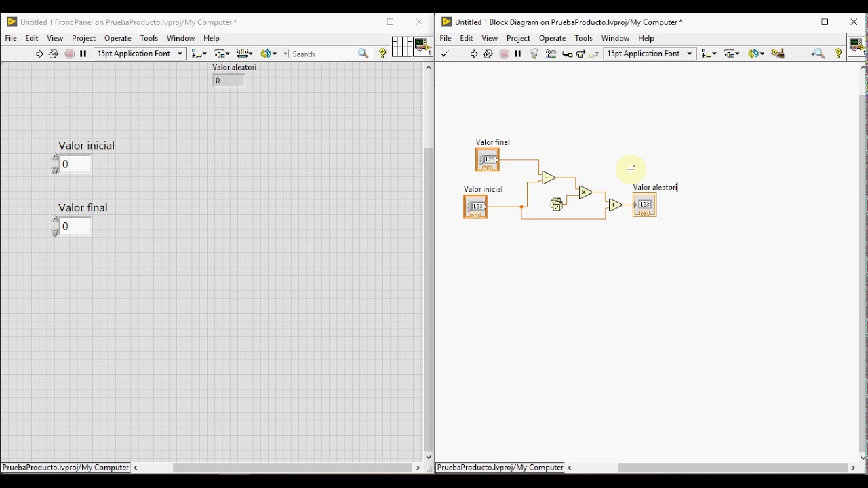
Task: Click Run Continuously on Front Panel toolbar
Action: point(54,54)
